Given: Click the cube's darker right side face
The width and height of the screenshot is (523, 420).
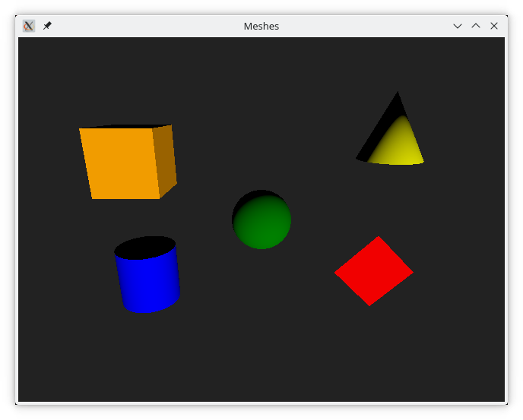Looking at the screenshot, I should pos(165,159).
